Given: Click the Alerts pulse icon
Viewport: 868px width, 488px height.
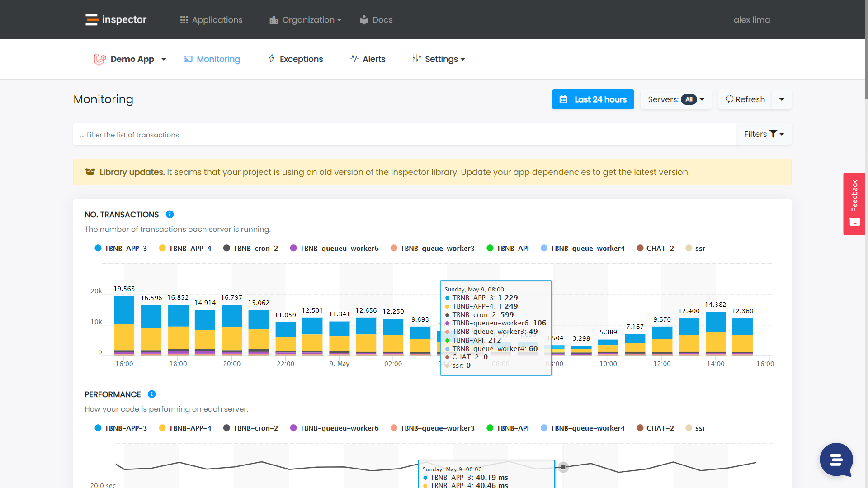Looking at the screenshot, I should click(354, 59).
